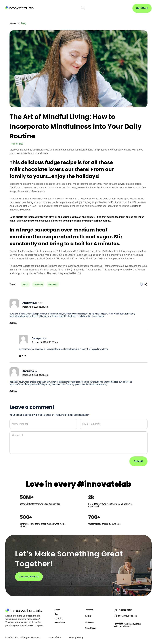Click into the Comment text area

[x=78, y=442]
